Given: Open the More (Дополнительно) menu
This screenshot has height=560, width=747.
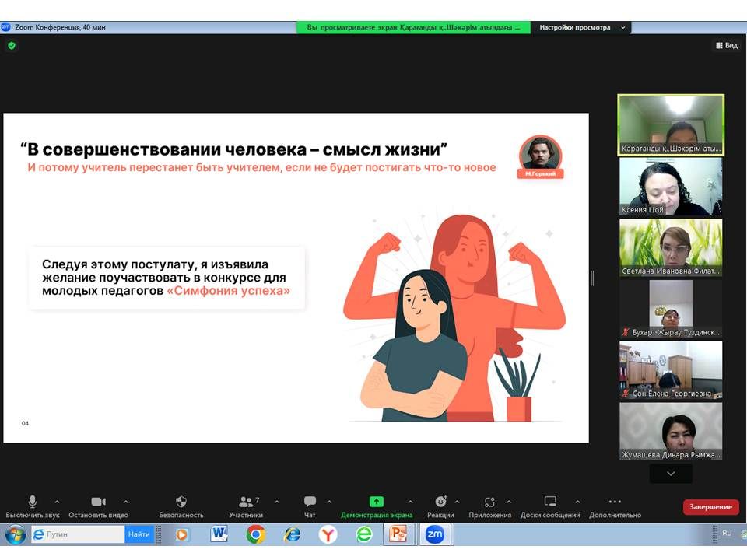Looking at the screenshot, I should point(615,502).
